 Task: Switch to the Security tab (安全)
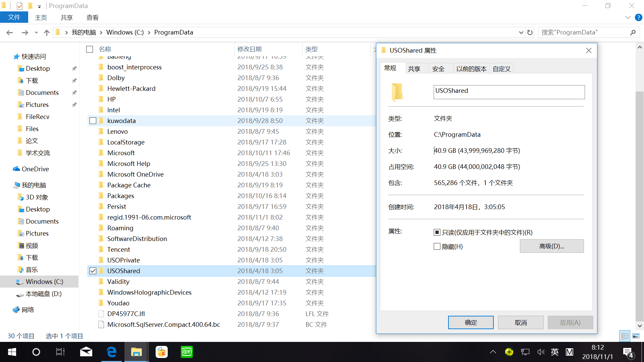pos(438,69)
